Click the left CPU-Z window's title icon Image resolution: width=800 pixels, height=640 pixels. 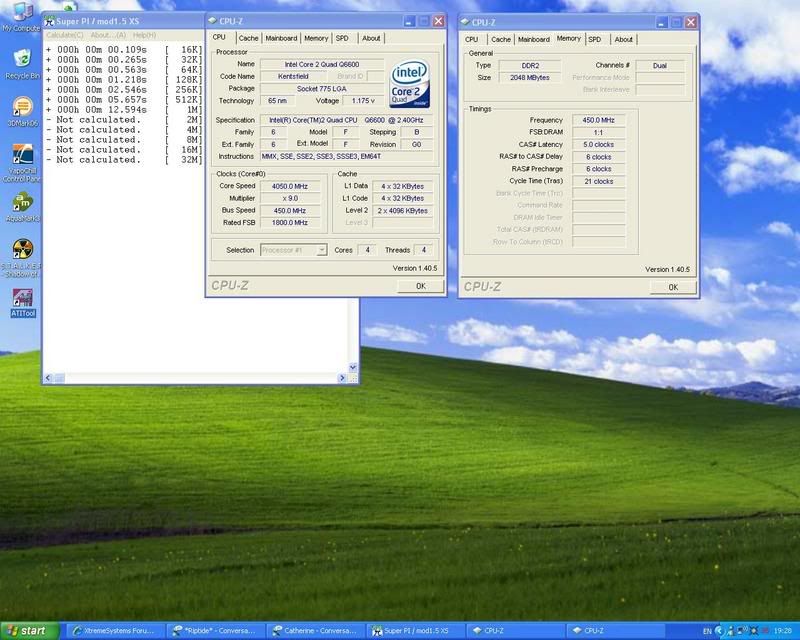click(213, 21)
